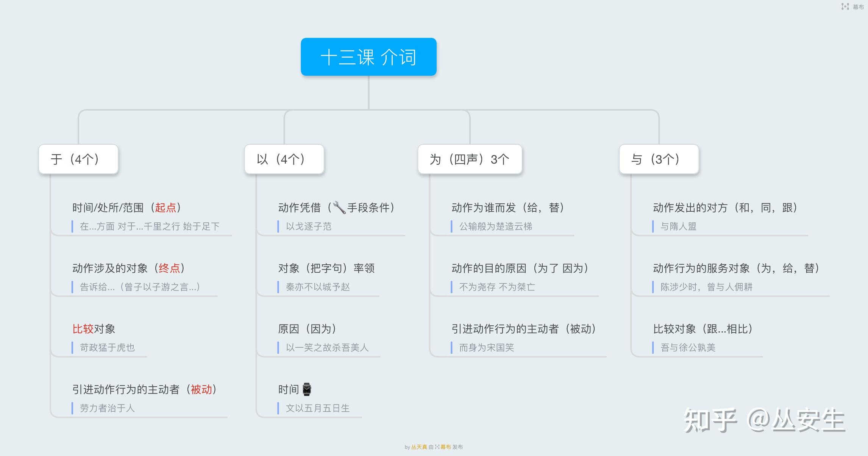This screenshot has width=868, height=456.
Task: Click the note 告诉给...（曾子以子游之言...）
Action: pos(140,287)
